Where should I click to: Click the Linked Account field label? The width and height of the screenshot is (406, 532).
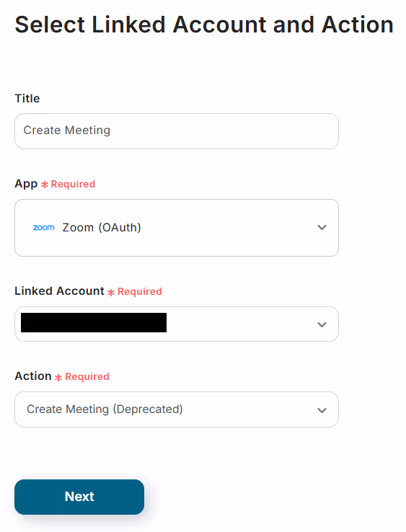point(59,291)
